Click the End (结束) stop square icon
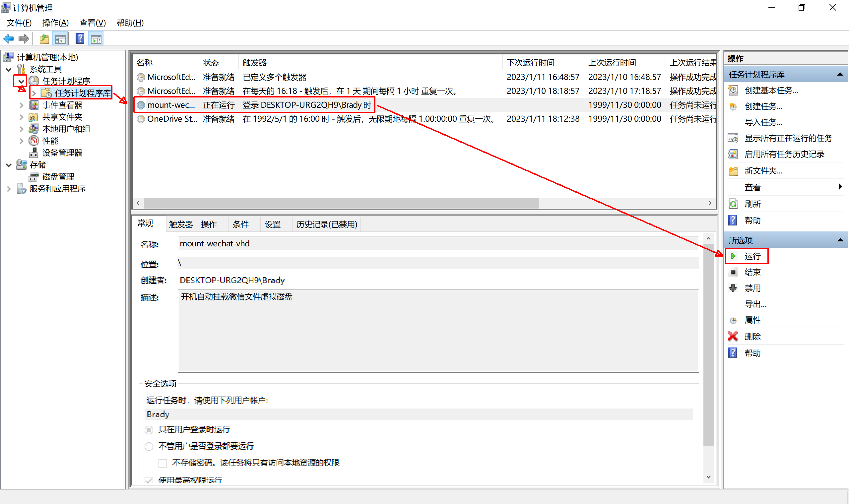 click(x=733, y=272)
